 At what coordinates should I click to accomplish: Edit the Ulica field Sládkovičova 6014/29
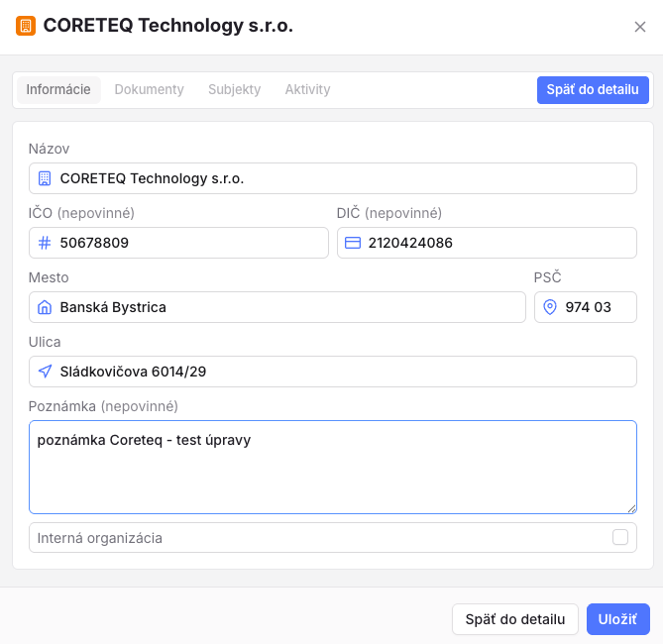(333, 372)
